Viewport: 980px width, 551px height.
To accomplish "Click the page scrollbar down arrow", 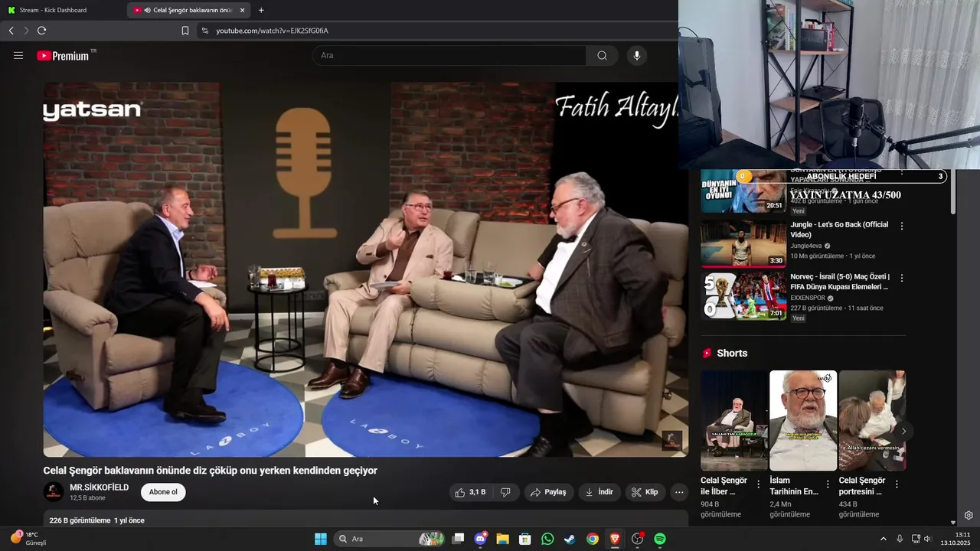I will (953, 523).
